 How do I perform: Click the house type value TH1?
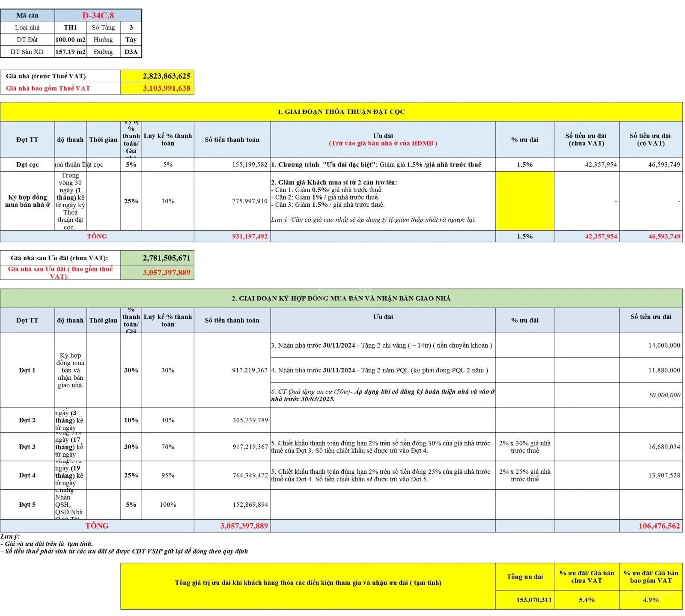[70, 27]
